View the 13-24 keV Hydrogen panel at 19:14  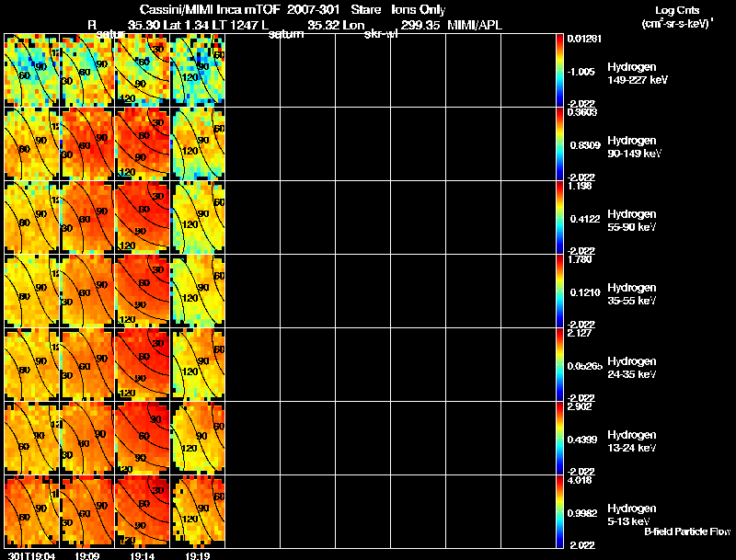pos(143,439)
